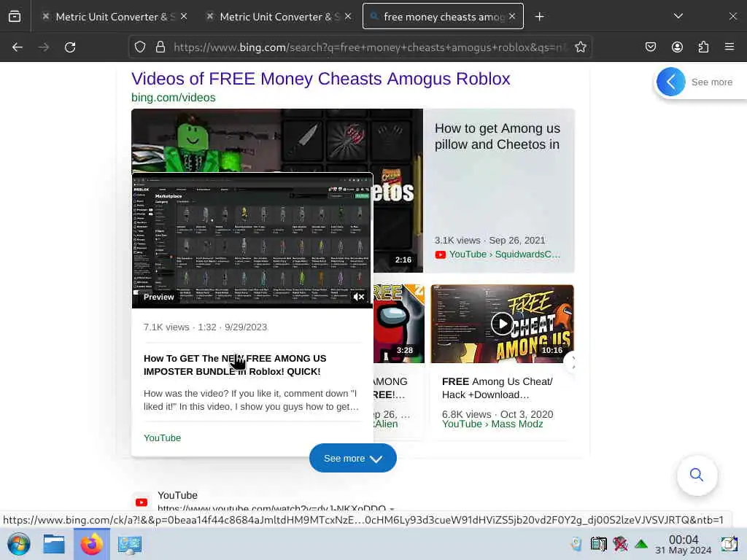Save to Pocket icon in toolbar

[x=650, y=47]
